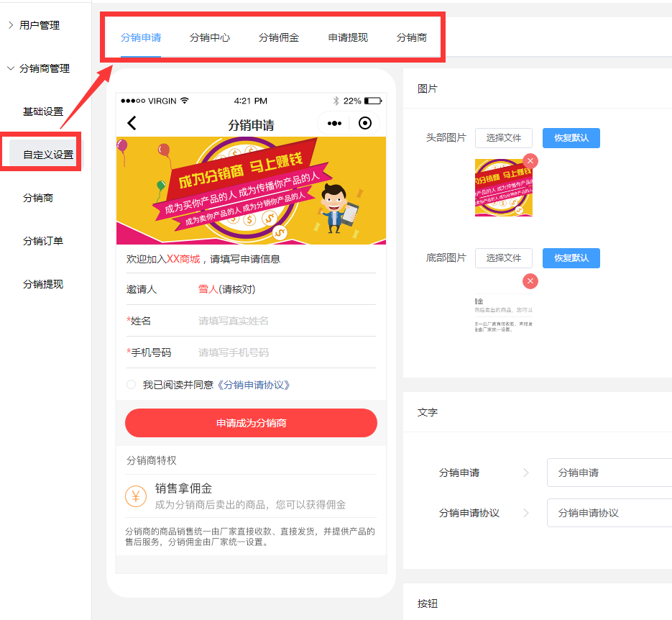
Task: Switch to the 分销佣金 tab
Action: point(279,37)
